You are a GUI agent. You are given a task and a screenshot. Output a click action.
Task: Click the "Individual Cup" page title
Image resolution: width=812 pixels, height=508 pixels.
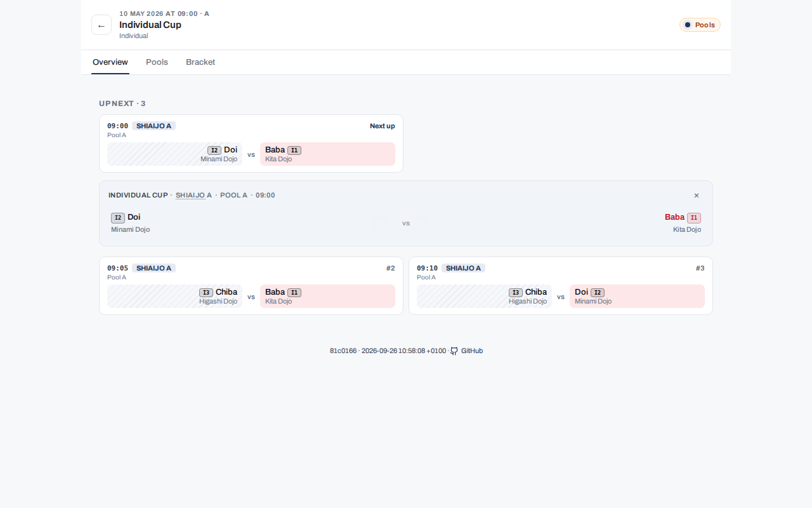pos(150,25)
